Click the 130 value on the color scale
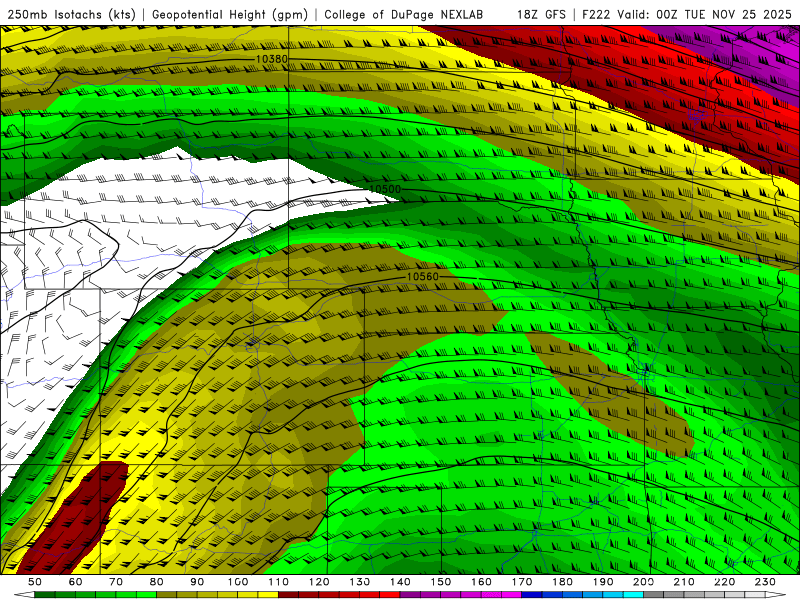Image resolution: width=800 pixels, height=600 pixels. coord(360,582)
